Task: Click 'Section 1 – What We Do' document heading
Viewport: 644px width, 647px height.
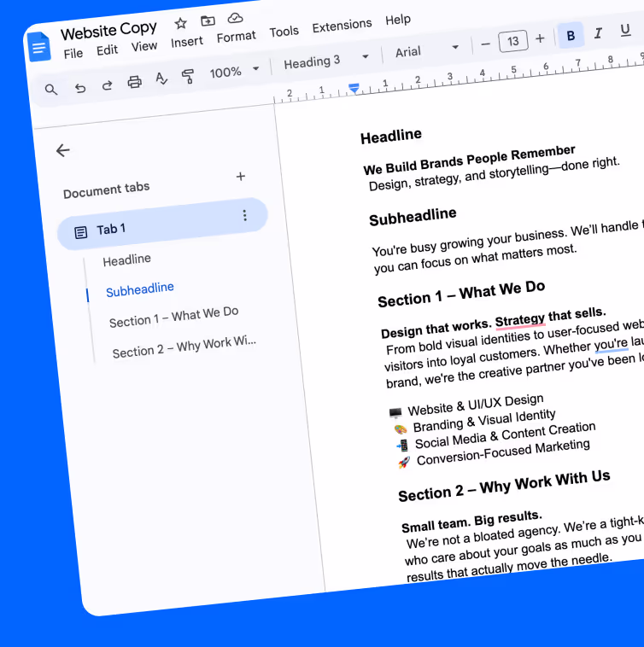Action: 461,294
